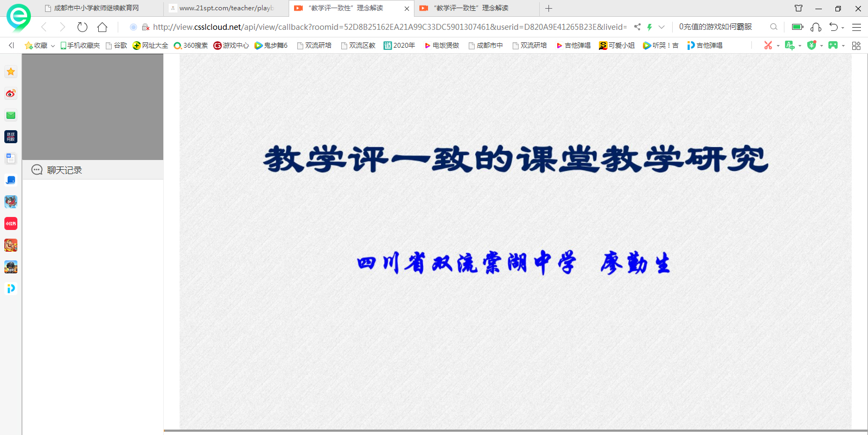
Task: Open the 网址大全 bookmark
Action: (150, 46)
